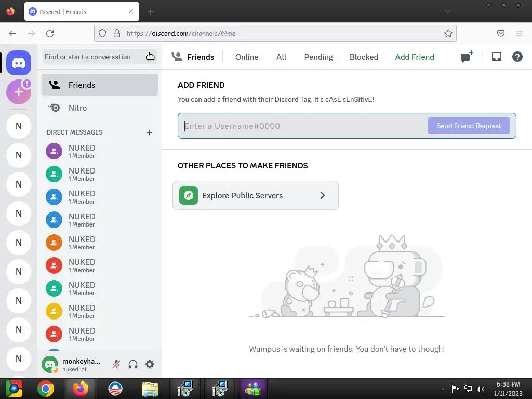This screenshot has height=399, width=532.
Task: Click the padlock site info icon
Action: pos(117,33)
